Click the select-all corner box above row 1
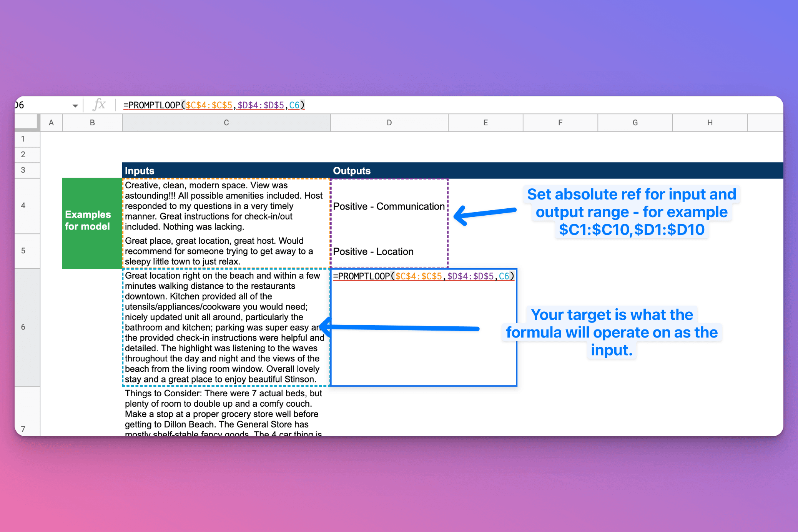 point(27,122)
